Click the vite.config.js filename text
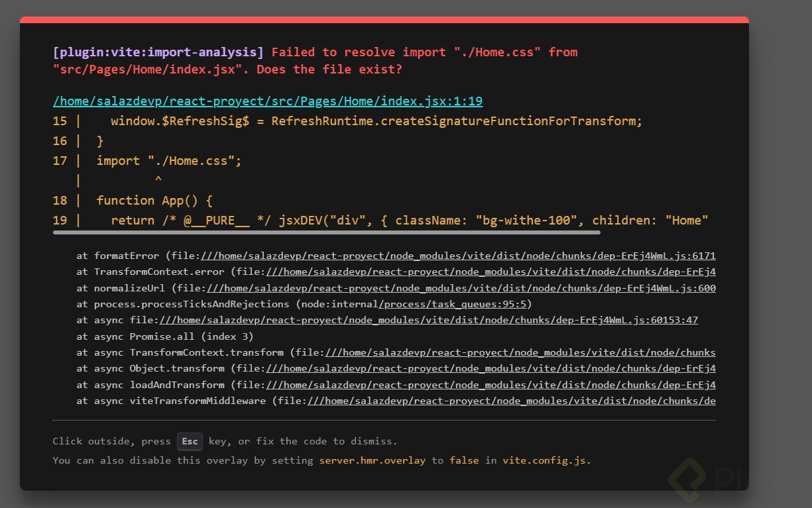The height and width of the screenshot is (508, 812). pos(546,460)
